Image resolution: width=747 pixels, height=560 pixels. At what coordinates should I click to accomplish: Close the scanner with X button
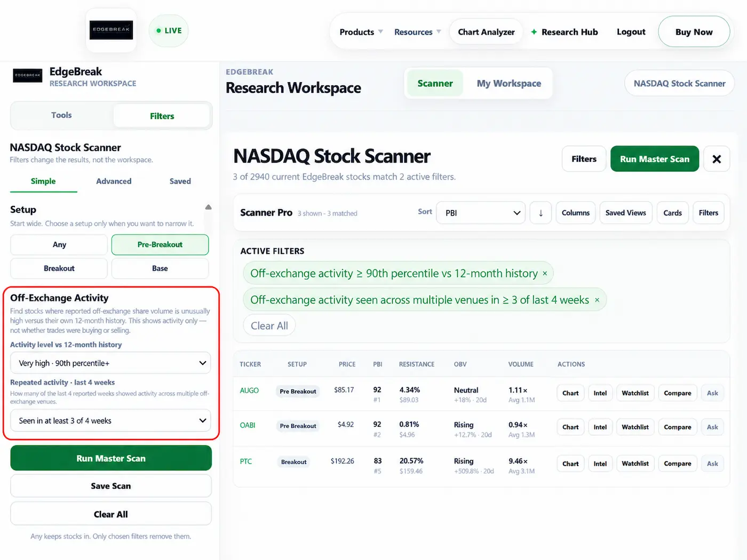pyautogui.click(x=717, y=159)
